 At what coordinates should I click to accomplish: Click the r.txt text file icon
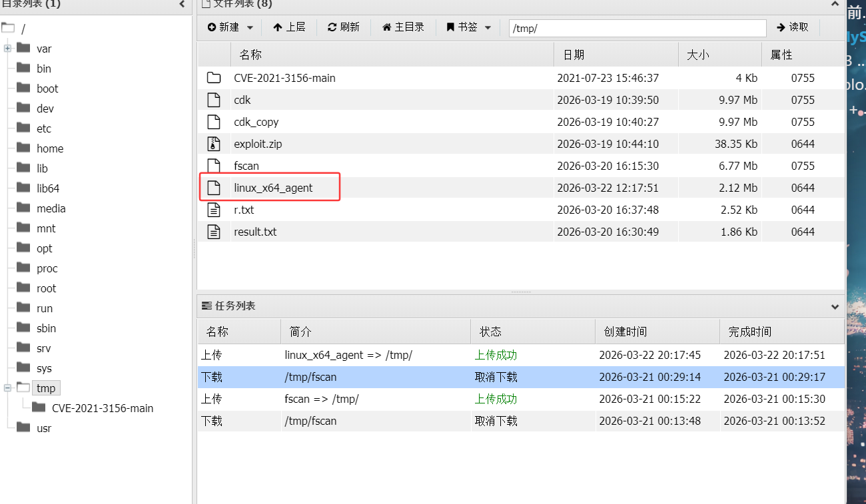[213, 210]
